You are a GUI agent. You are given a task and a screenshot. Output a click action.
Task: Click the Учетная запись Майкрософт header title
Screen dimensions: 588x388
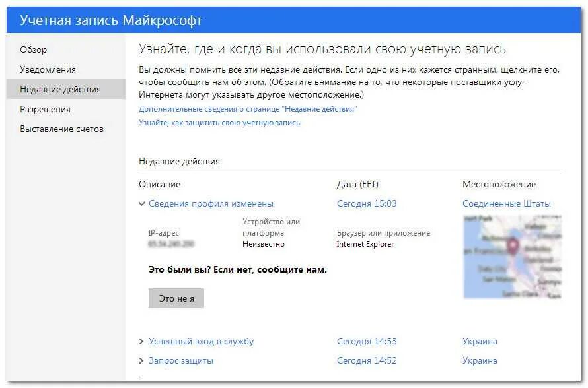point(110,20)
